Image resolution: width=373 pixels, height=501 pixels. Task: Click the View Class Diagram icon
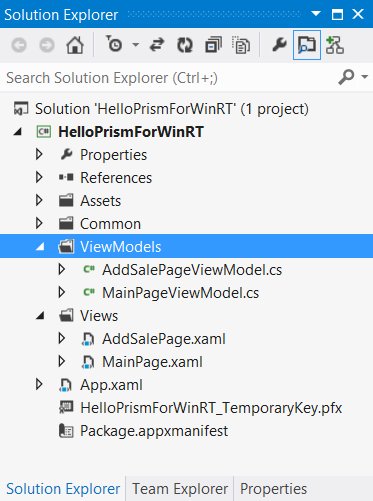click(335, 45)
